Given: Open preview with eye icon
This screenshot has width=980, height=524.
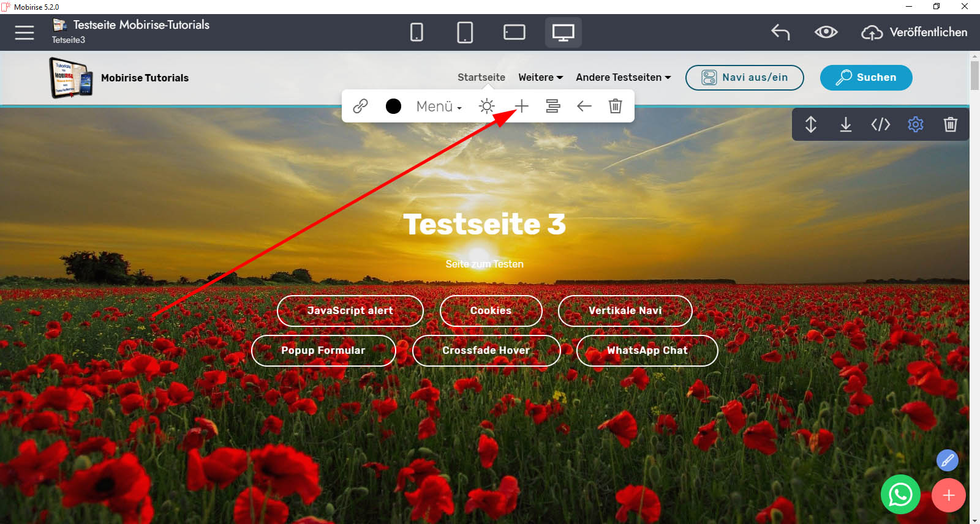Looking at the screenshot, I should [x=826, y=32].
